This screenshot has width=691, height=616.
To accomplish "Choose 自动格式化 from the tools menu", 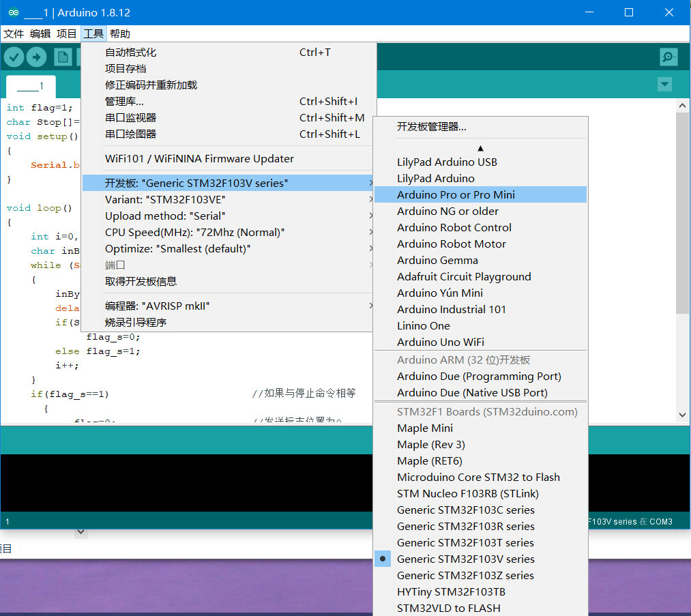I will pyautogui.click(x=229, y=53).
